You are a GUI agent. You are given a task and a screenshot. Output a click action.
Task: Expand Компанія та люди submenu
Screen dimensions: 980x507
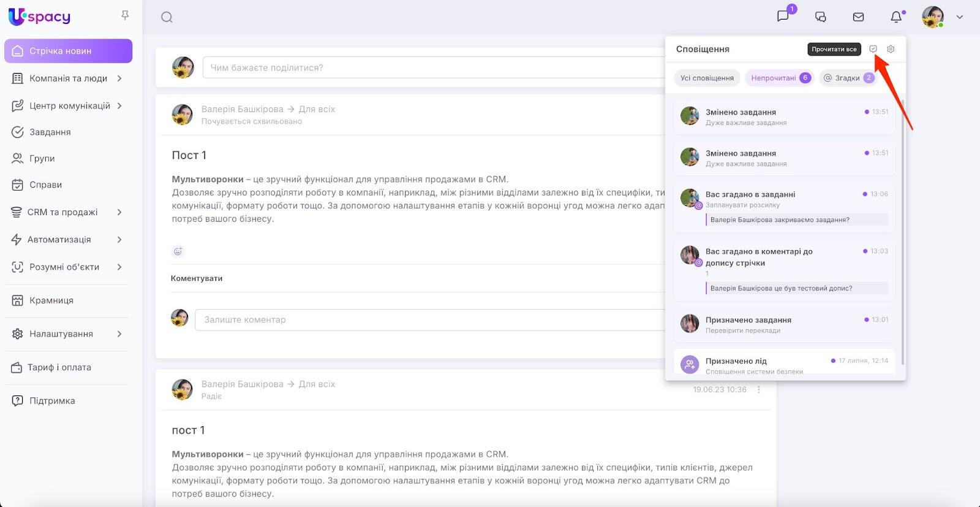point(119,78)
